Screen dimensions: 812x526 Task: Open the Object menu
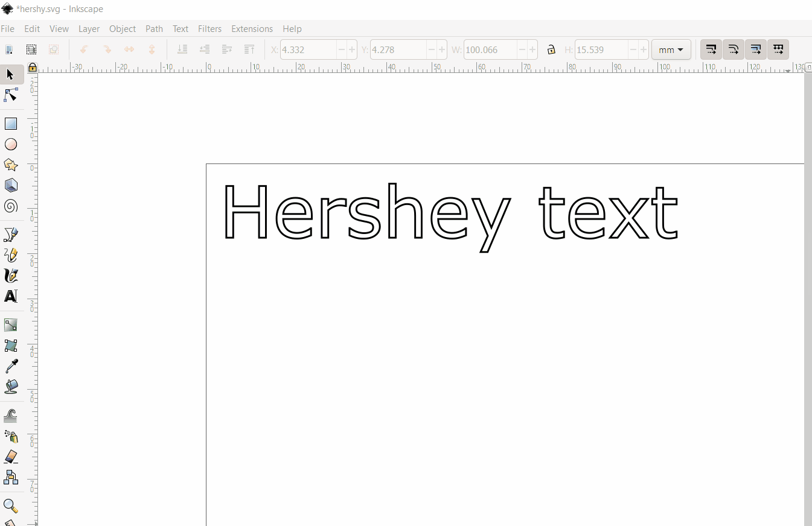pyautogui.click(x=123, y=29)
